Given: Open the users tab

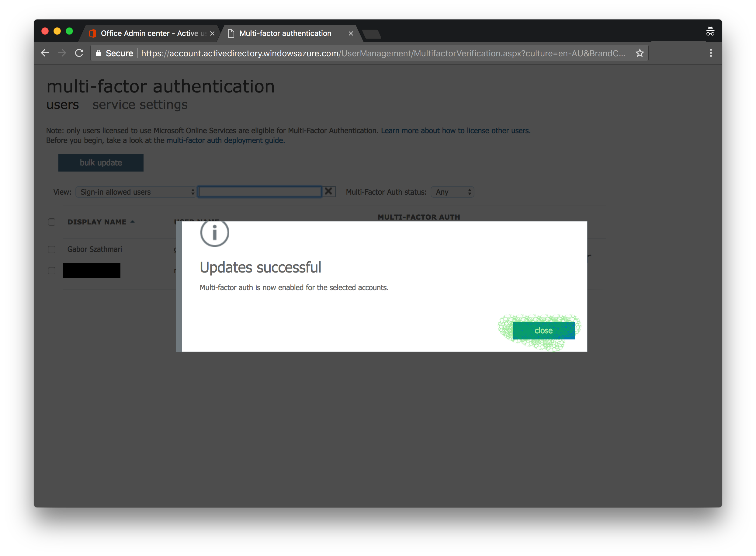Looking at the screenshot, I should click(x=63, y=105).
